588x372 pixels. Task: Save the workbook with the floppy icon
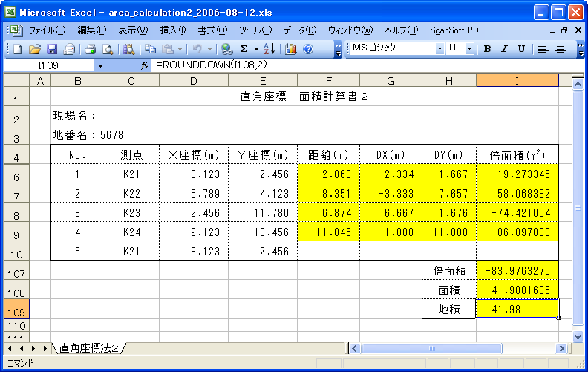click(x=52, y=49)
